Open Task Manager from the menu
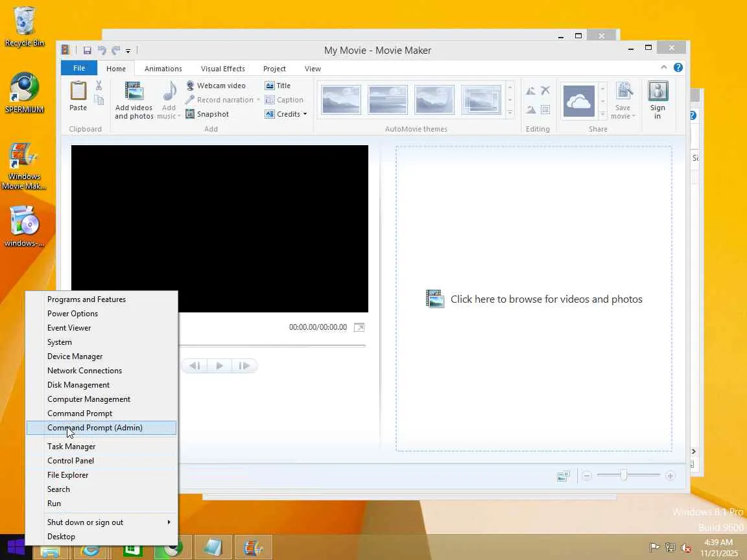747x560 pixels. (x=101, y=446)
